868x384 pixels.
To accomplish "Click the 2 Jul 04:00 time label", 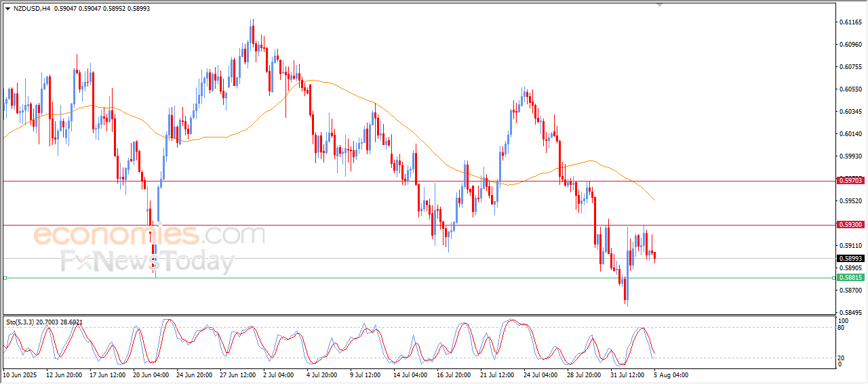I will click(x=278, y=375).
